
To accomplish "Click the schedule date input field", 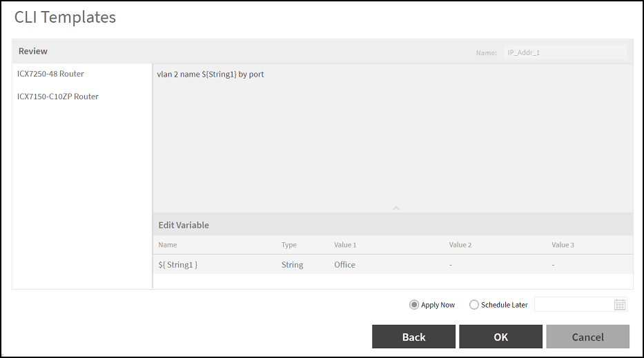I will 580,305.
